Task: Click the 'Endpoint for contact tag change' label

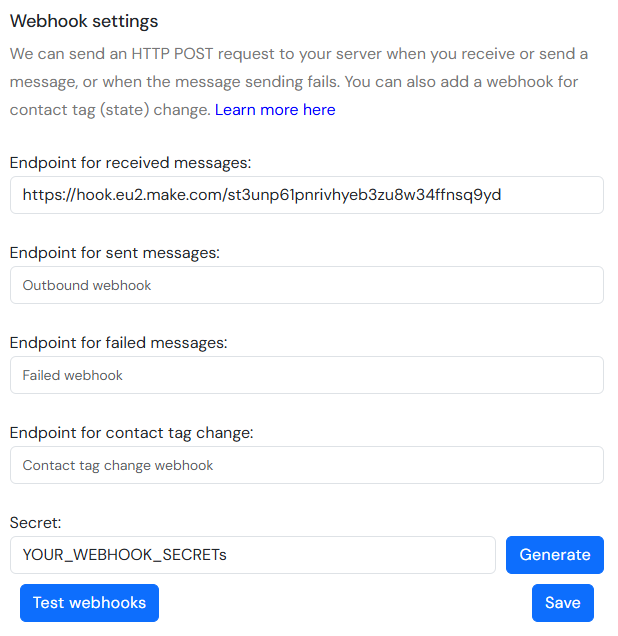Action: pos(131,433)
